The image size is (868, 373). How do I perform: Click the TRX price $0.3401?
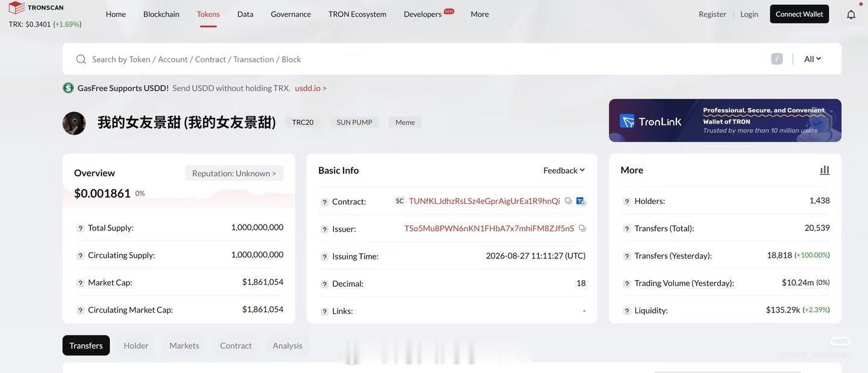click(x=38, y=25)
